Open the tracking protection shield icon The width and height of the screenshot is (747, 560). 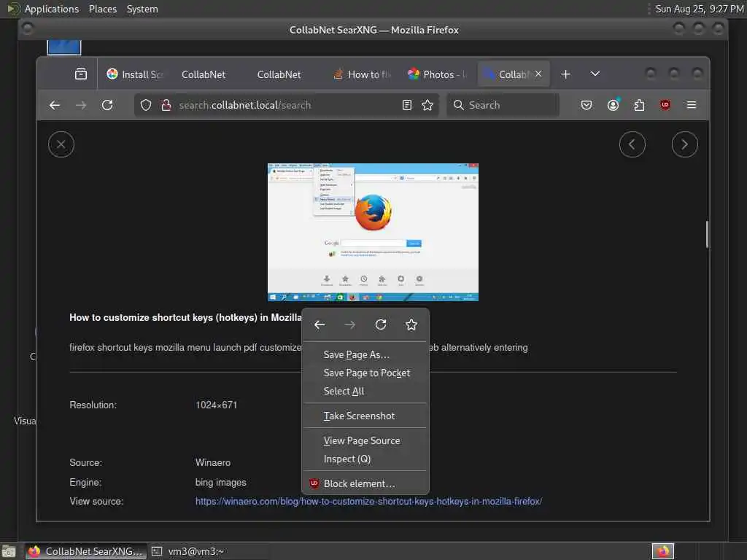click(x=146, y=105)
